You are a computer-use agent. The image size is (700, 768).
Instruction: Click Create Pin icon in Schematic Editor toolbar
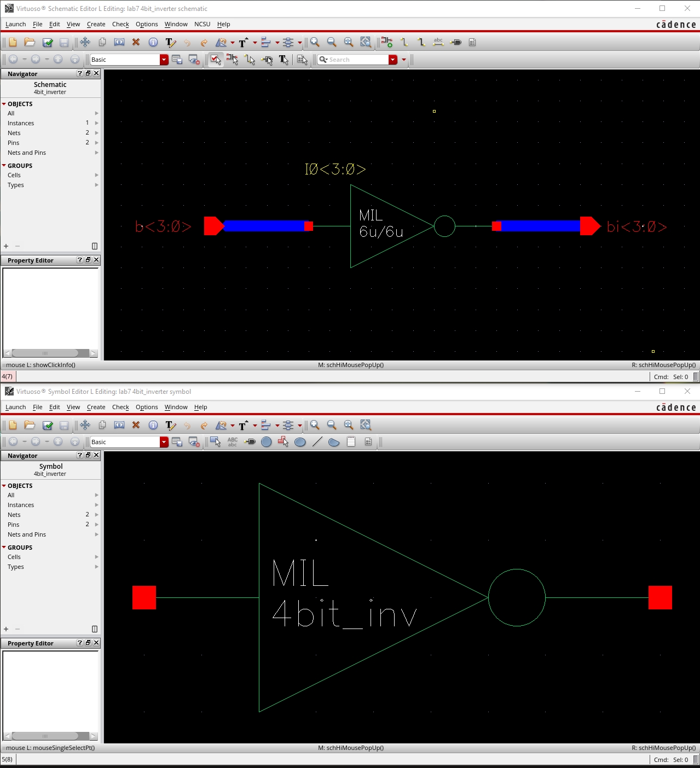pos(455,42)
